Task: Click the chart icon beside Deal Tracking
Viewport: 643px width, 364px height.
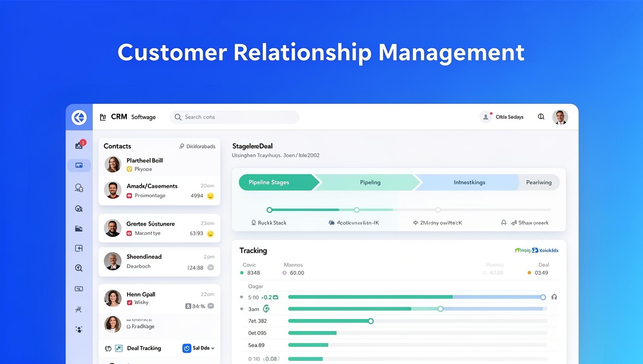Action: pos(119,348)
